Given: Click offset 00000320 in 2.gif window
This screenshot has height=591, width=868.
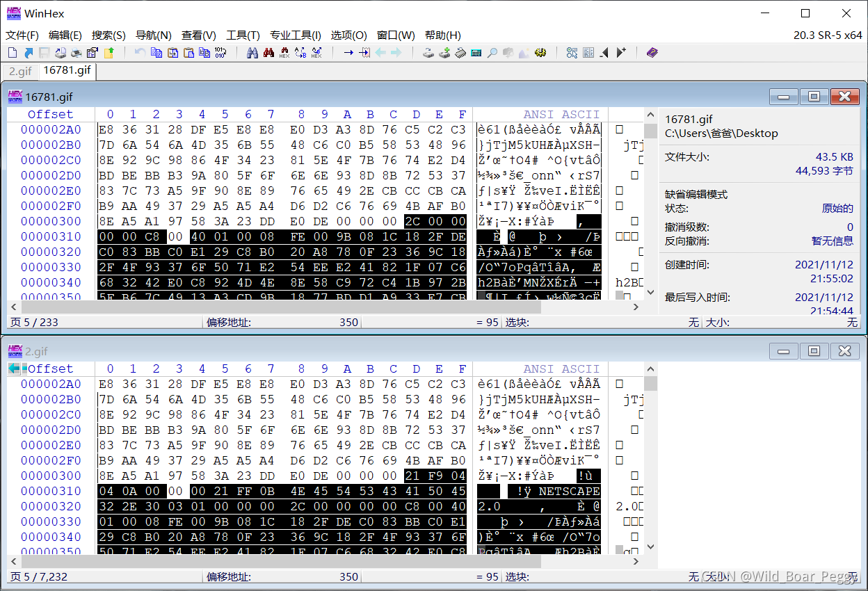Looking at the screenshot, I should click(51, 506).
